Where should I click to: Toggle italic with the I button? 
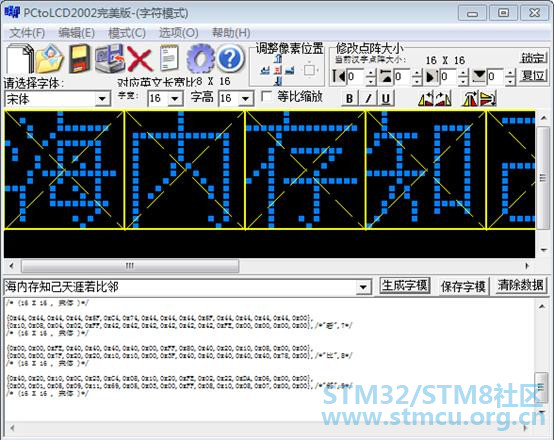[x=368, y=98]
